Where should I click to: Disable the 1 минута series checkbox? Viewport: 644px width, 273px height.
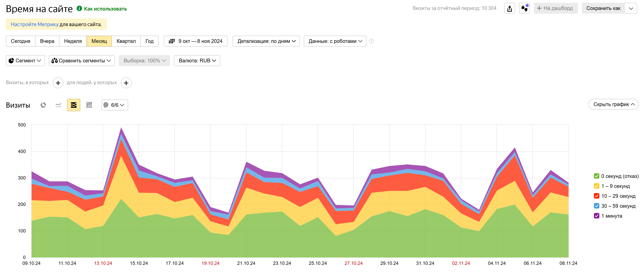click(596, 216)
